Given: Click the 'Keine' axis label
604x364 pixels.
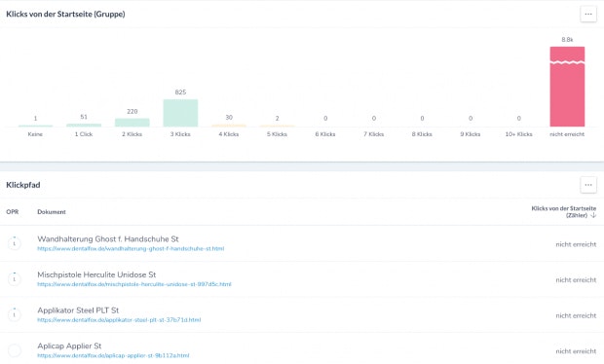Looking at the screenshot, I should coord(35,134).
